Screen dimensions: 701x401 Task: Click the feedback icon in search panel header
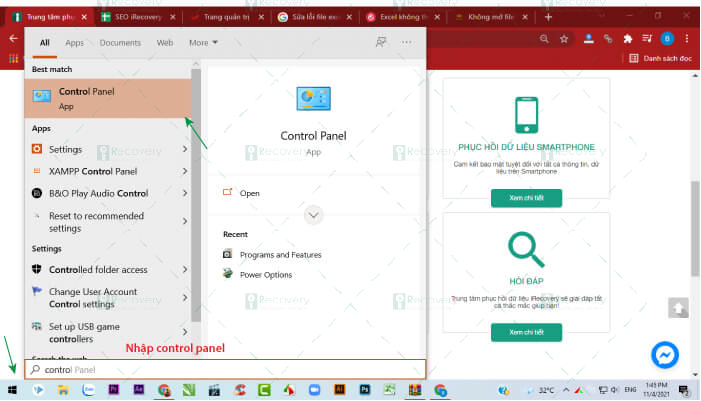(381, 42)
